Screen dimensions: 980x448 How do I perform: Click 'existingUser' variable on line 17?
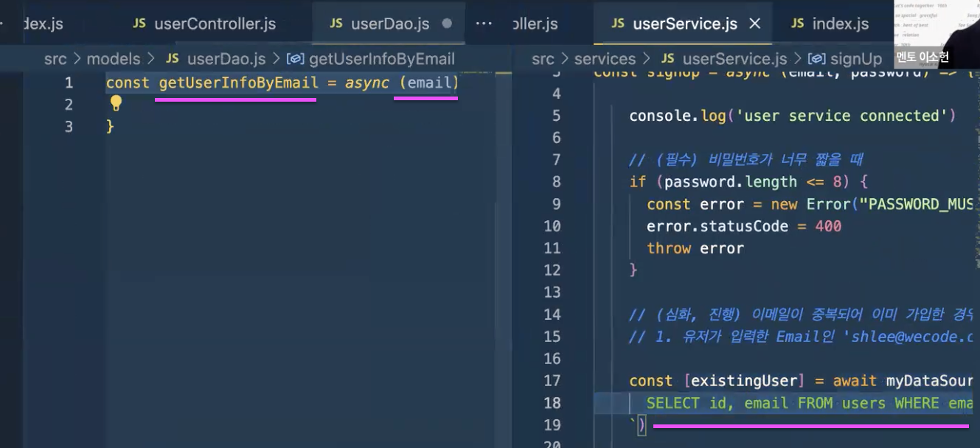(x=746, y=381)
